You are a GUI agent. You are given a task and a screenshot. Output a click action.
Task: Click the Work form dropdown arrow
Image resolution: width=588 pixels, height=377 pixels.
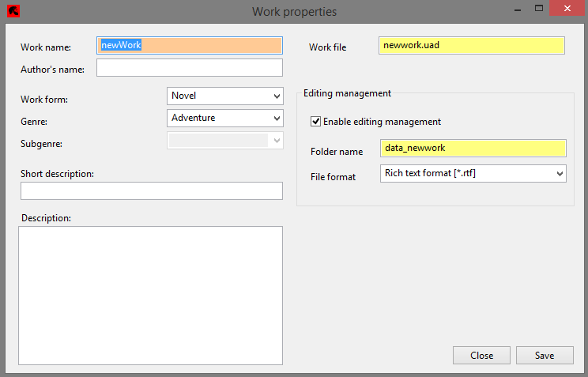(277, 96)
